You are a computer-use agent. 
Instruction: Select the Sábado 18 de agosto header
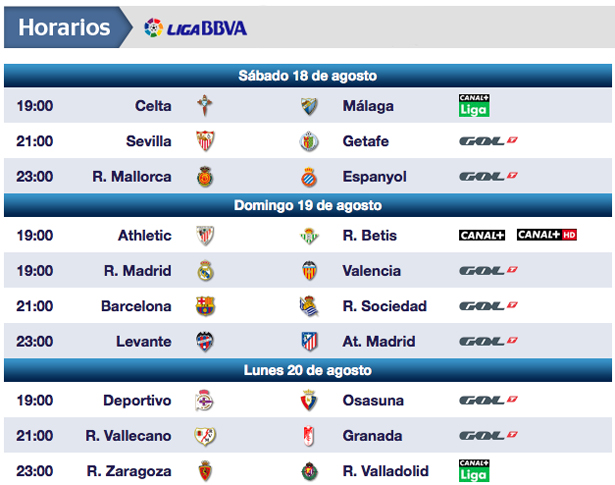(307, 76)
